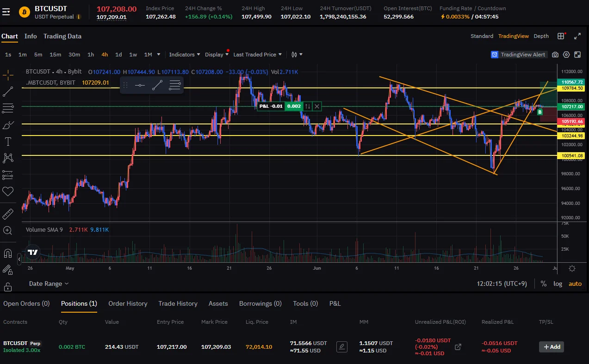
Task: Click the Add TP/SL button
Action: pyautogui.click(x=552, y=347)
